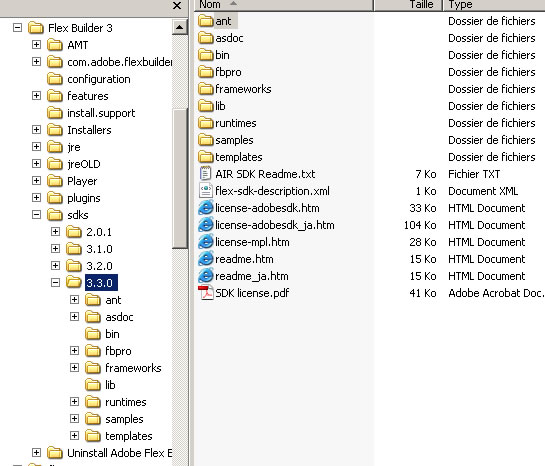Select the samples label in the tree
This screenshot has width=545, height=466.
point(124,419)
